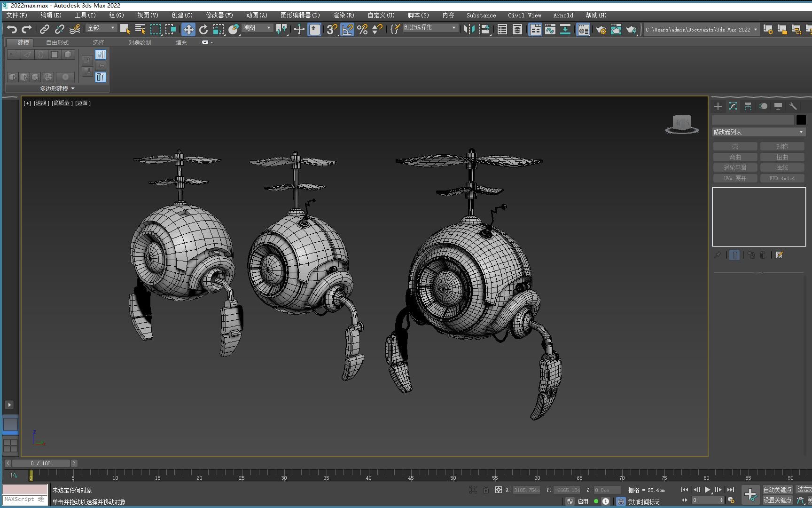Expand the 多边形建模 panel dropdown
Viewport: 812px width, 508px height.
(57, 88)
